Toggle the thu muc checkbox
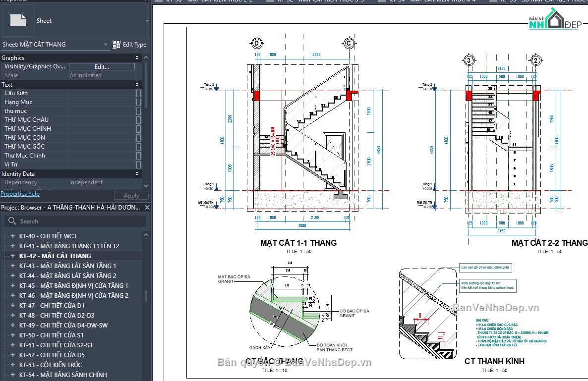Image resolution: width=588 pixels, height=381 pixels. (x=138, y=111)
